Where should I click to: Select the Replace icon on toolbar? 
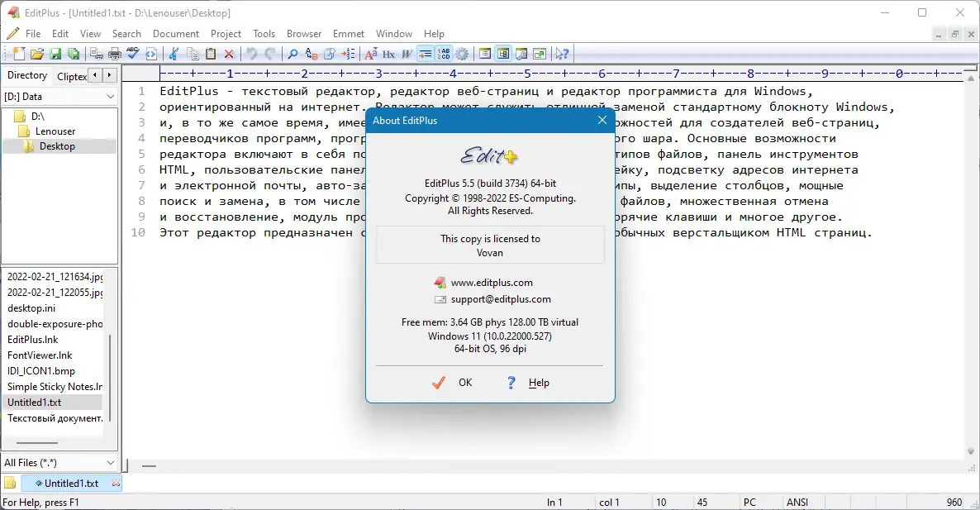point(312,53)
